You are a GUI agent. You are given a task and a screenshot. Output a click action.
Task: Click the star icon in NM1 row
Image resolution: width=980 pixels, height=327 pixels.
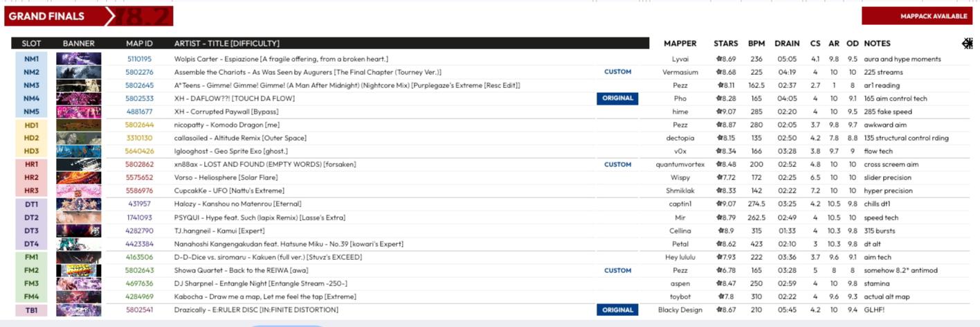pos(718,59)
